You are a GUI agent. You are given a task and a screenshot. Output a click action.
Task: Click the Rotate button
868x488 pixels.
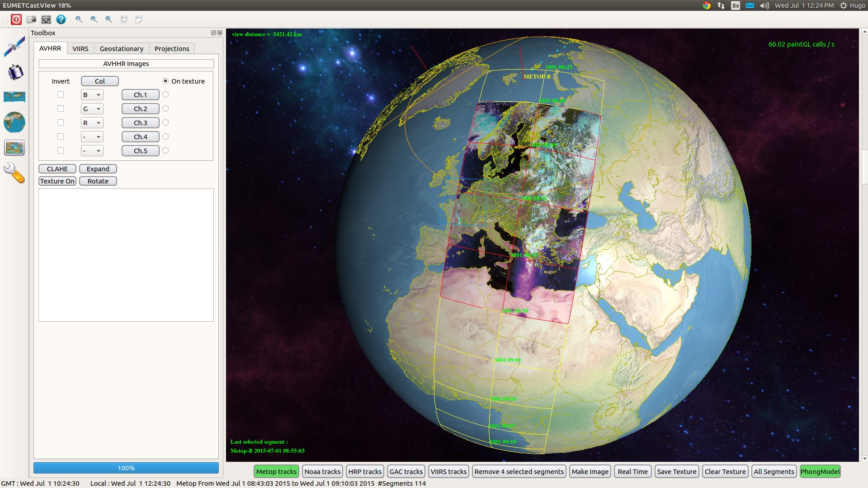click(98, 181)
